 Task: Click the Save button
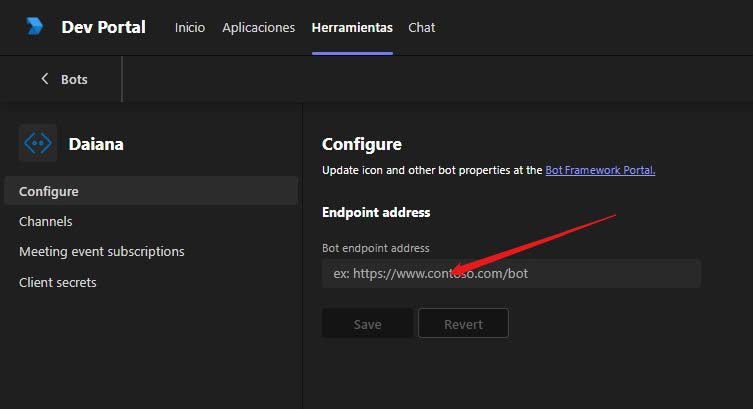(x=367, y=324)
